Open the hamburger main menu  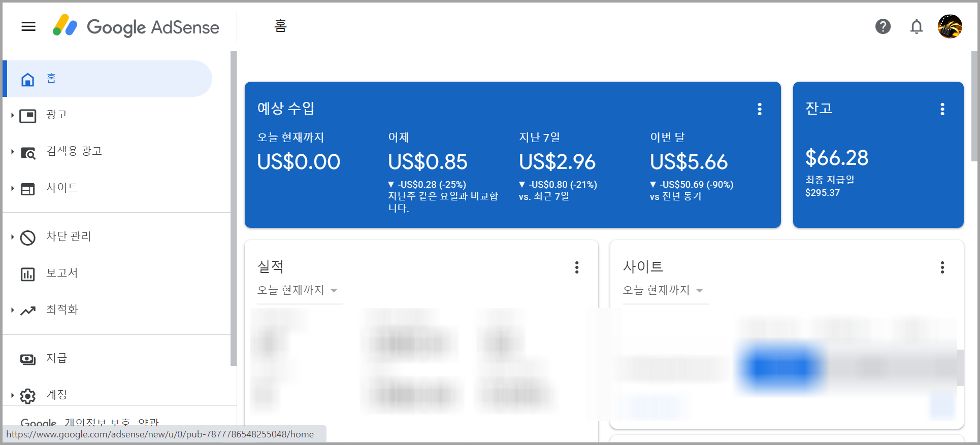(28, 26)
